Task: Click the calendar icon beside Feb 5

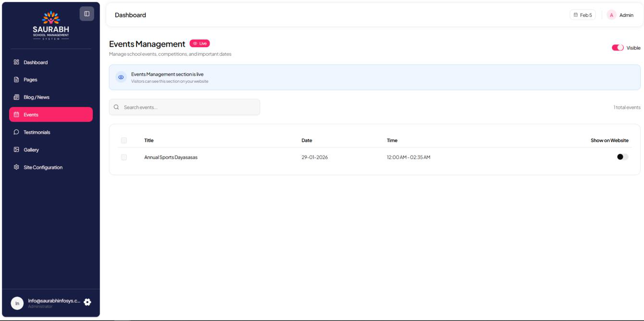Action: click(576, 15)
